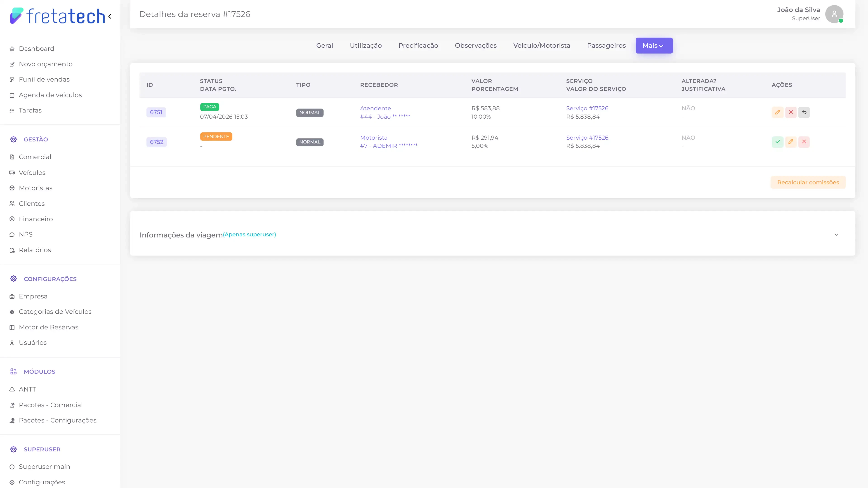Click the Novo orçamento edit icon

pyautogui.click(x=12, y=64)
